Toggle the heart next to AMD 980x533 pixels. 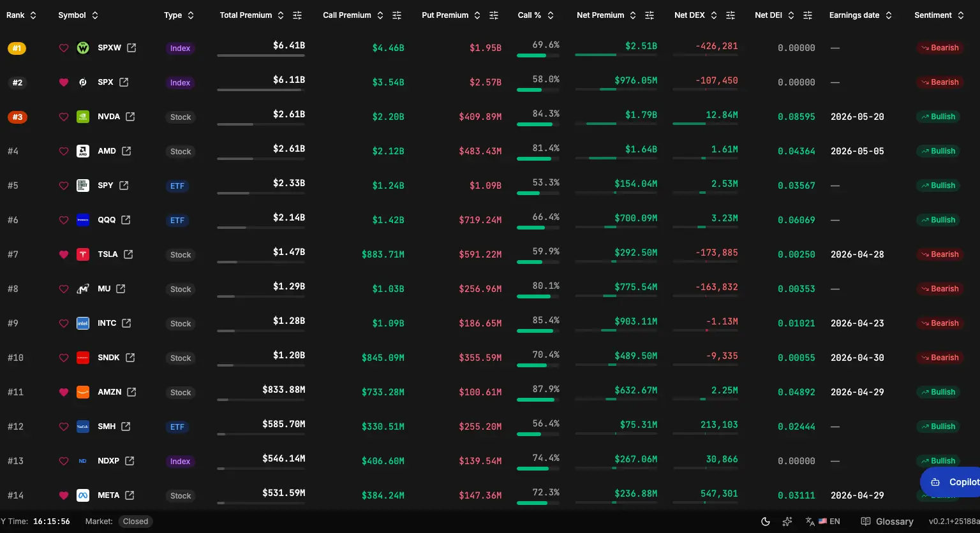(x=64, y=151)
